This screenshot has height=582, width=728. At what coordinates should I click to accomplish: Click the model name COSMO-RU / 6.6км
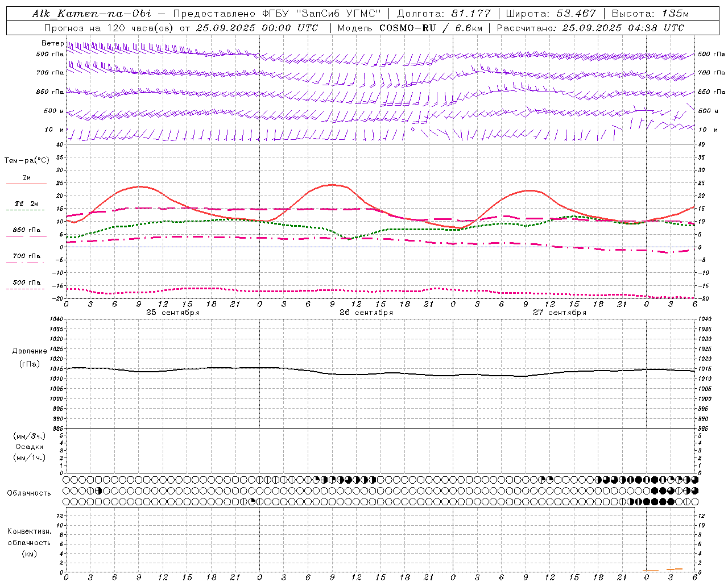pos(431,28)
